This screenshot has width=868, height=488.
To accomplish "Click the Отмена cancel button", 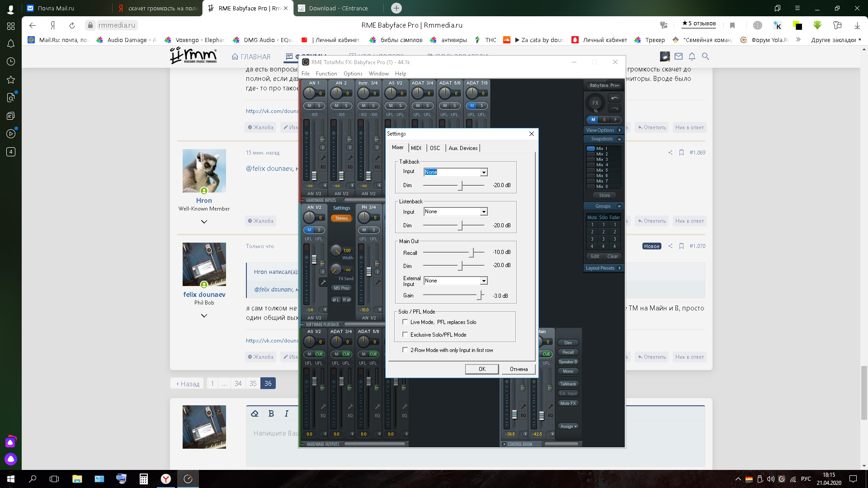I will [519, 369].
